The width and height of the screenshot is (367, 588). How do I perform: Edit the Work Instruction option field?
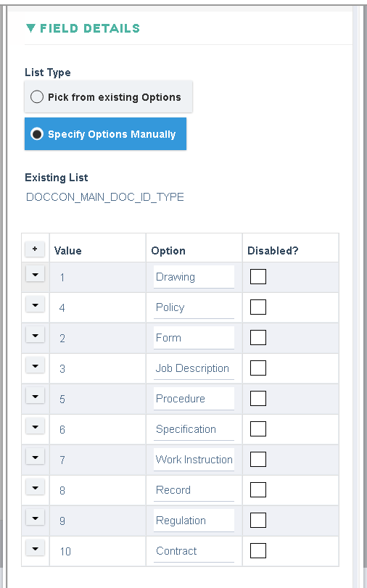pyautogui.click(x=194, y=460)
